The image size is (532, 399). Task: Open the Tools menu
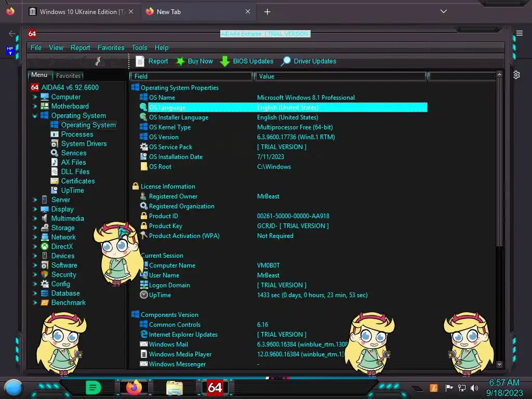click(x=139, y=47)
